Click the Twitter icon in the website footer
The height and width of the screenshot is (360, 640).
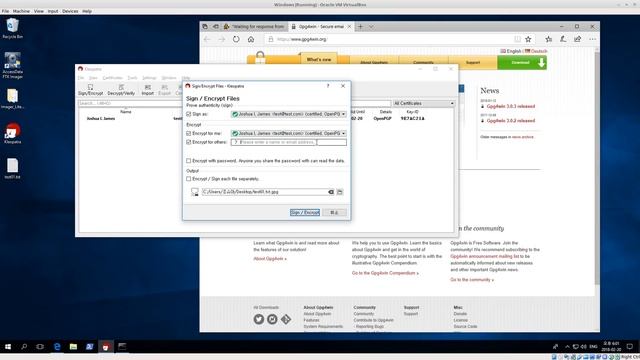pos(259,319)
